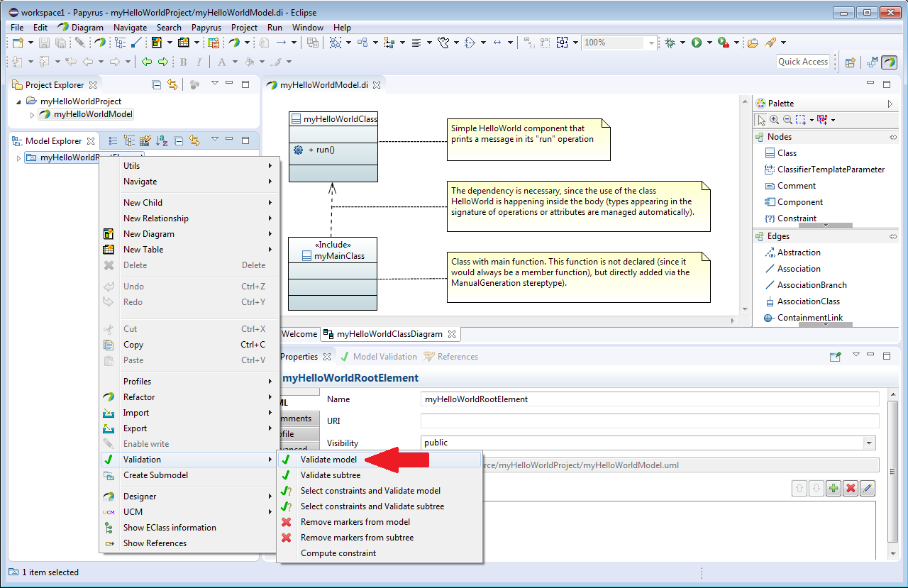908x588 pixels.
Task: Open the Run button dropdown arrow
Action: (x=709, y=43)
